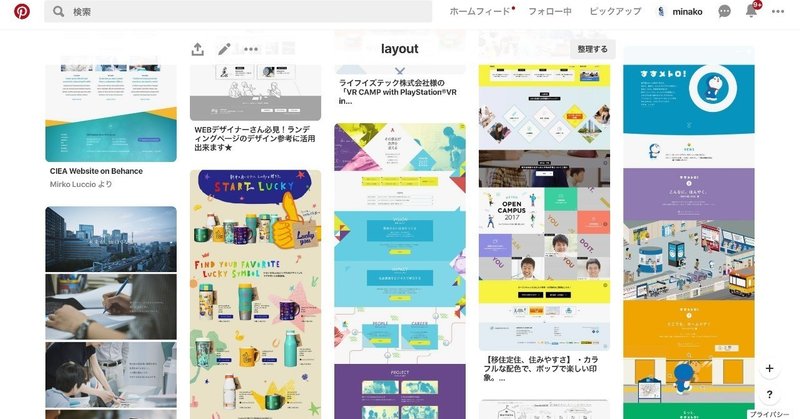The width and height of the screenshot is (800, 419).
Task: Click the Mirko Luccio より source
Action: coord(81,184)
